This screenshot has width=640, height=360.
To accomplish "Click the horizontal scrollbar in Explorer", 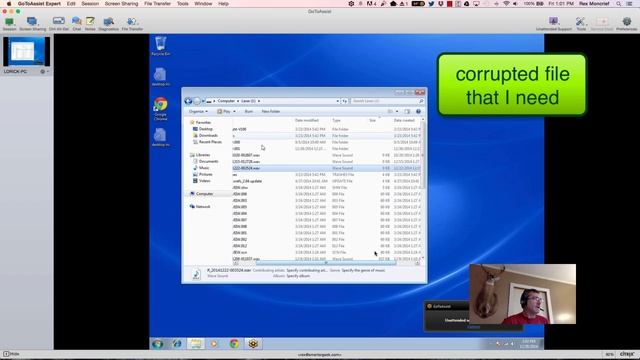I will 327,263.
